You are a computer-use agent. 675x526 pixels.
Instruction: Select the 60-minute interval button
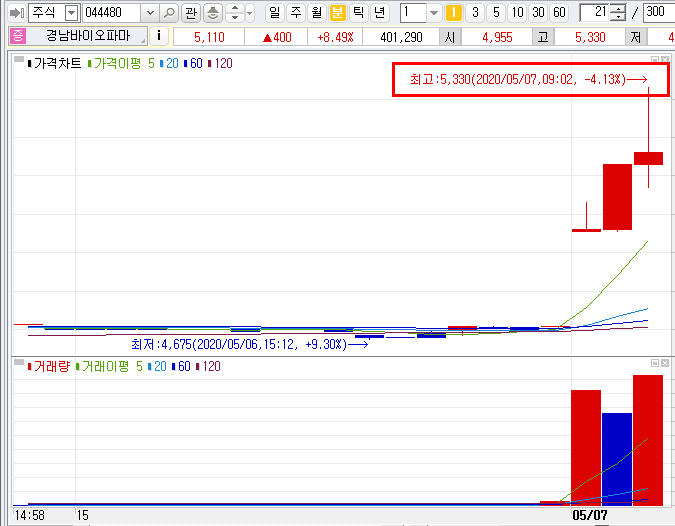coord(559,13)
